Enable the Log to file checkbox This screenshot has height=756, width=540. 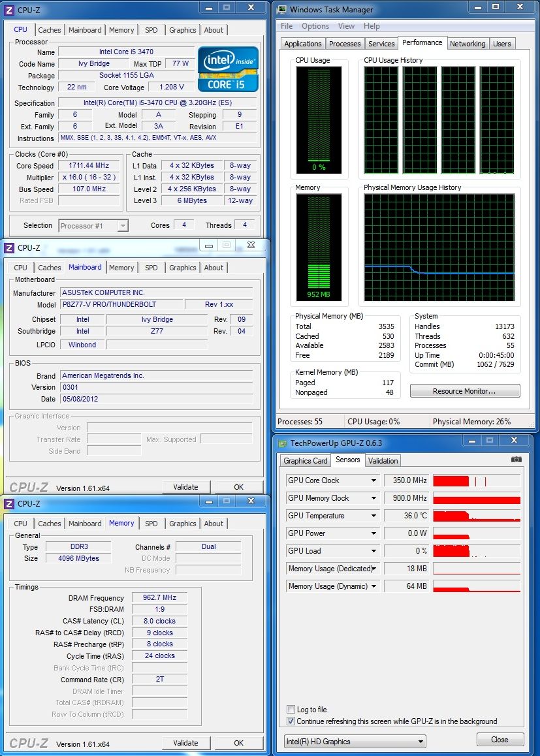click(291, 710)
